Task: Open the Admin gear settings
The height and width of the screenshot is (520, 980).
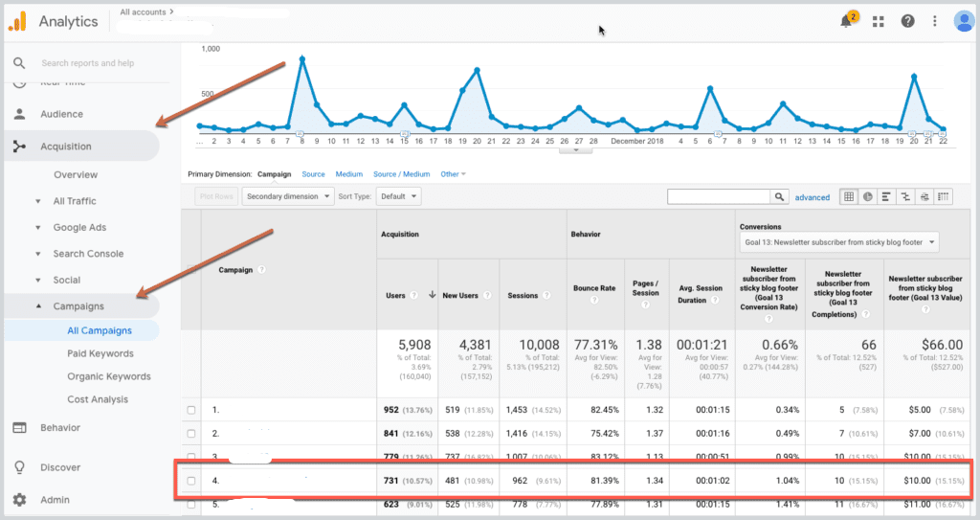Action: (x=20, y=500)
